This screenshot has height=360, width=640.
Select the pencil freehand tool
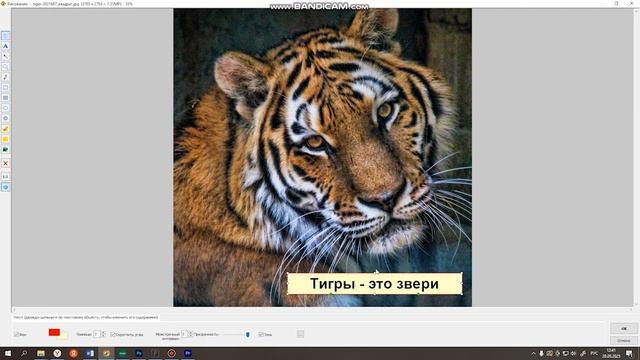[5, 77]
